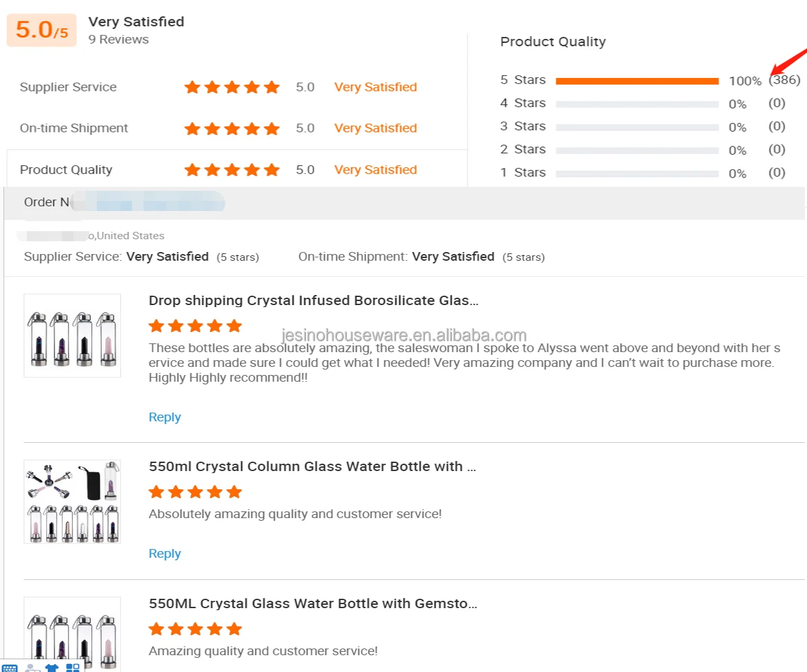Click the 4 Stars empty rating bar

click(x=637, y=104)
